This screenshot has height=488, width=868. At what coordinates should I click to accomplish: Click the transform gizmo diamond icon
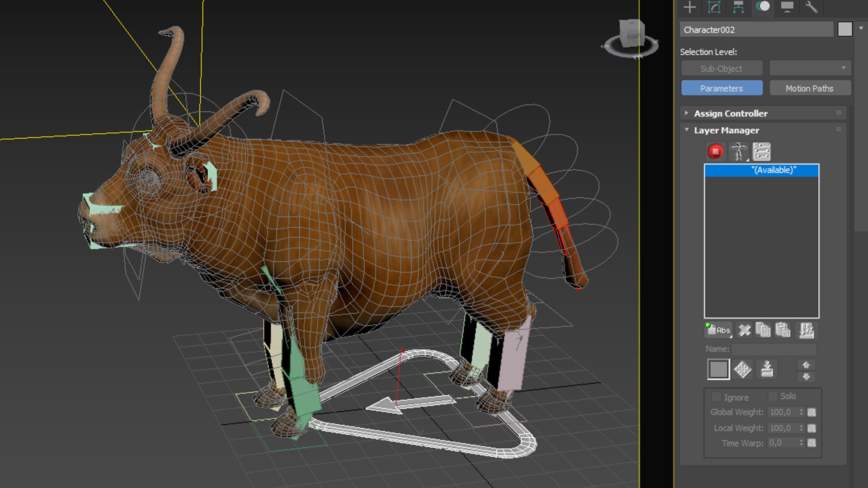742,369
